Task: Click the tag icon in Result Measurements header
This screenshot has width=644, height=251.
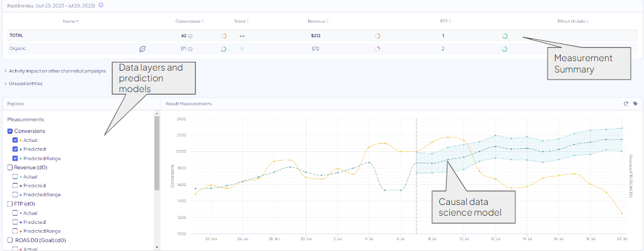Action: (635, 104)
